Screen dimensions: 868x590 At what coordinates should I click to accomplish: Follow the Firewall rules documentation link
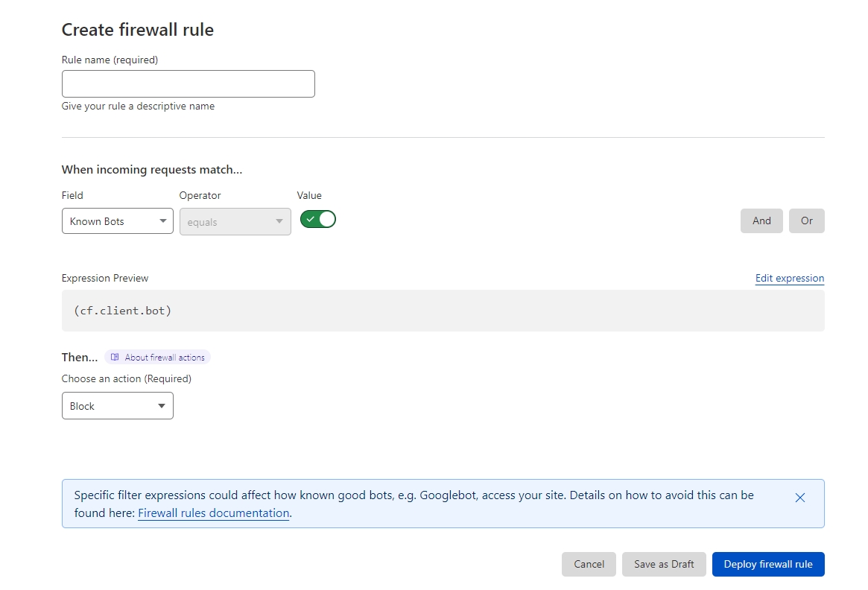213,513
